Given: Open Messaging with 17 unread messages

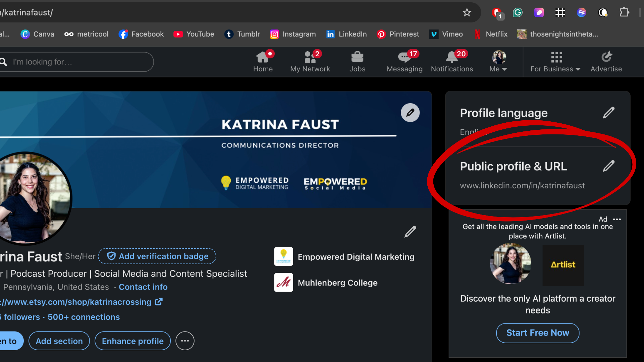Looking at the screenshot, I should [x=404, y=58].
